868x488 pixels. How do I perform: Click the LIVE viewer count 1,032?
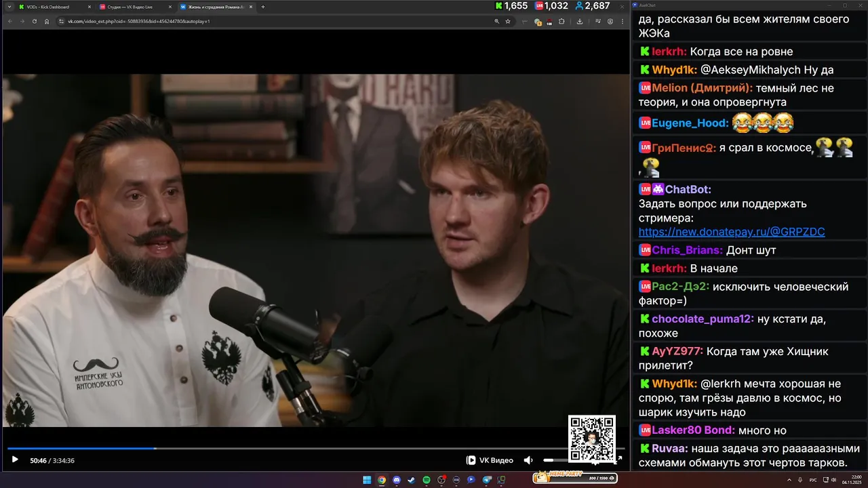pyautogui.click(x=551, y=6)
